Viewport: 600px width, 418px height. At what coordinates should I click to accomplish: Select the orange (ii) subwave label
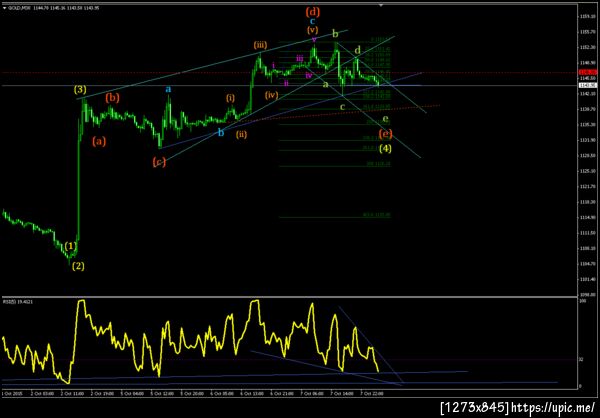[241, 134]
